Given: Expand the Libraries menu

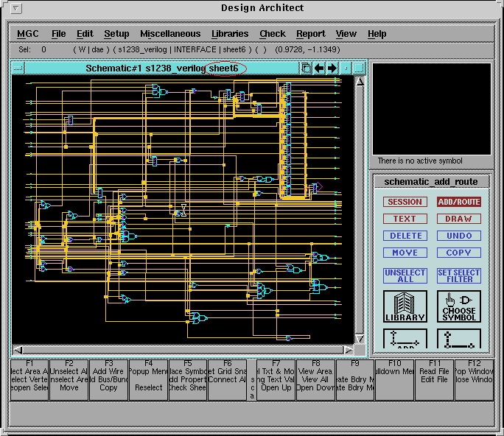Looking at the screenshot, I should (230, 34).
